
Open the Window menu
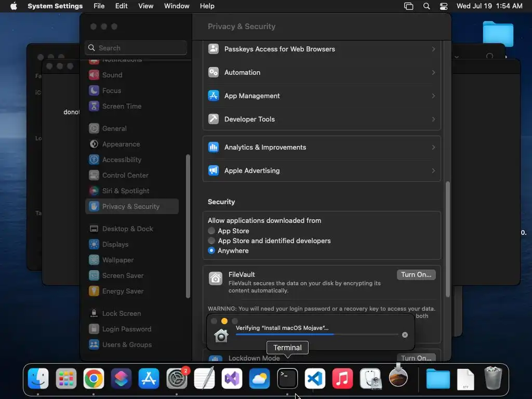tap(177, 6)
